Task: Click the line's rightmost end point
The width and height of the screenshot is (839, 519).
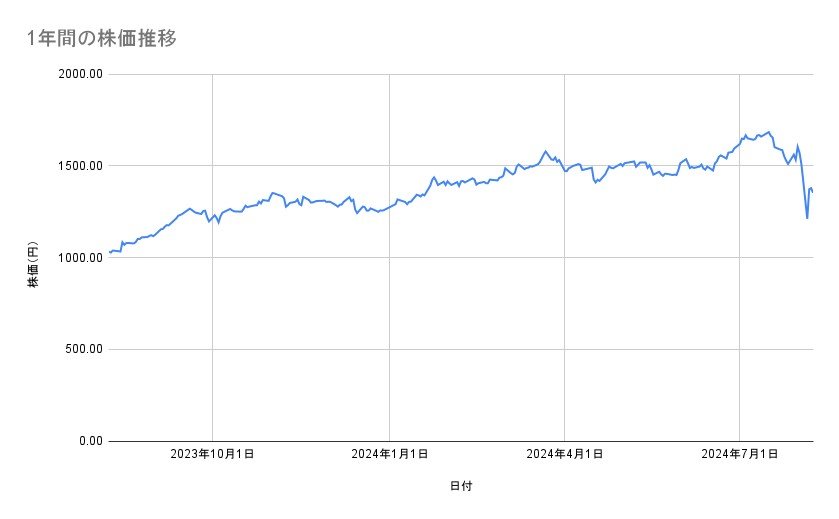Action: click(812, 191)
